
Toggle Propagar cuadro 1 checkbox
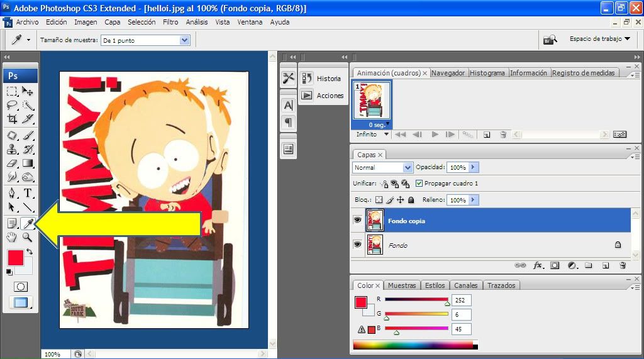pyautogui.click(x=419, y=183)
